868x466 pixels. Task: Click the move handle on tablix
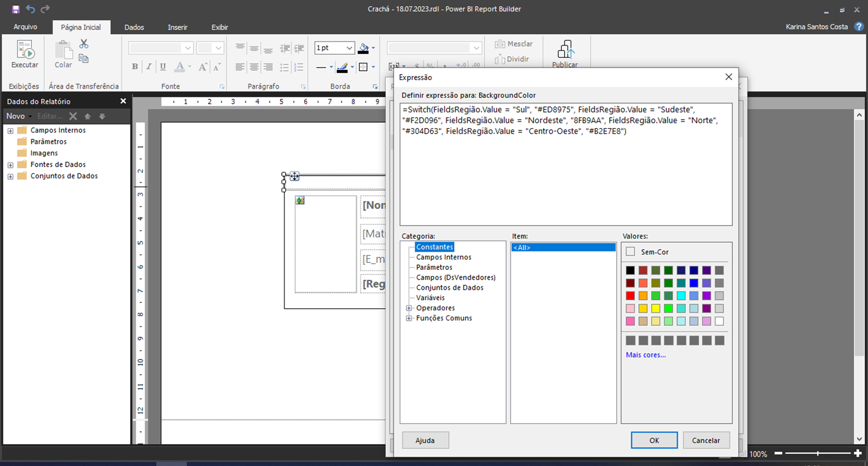[294, 176]
